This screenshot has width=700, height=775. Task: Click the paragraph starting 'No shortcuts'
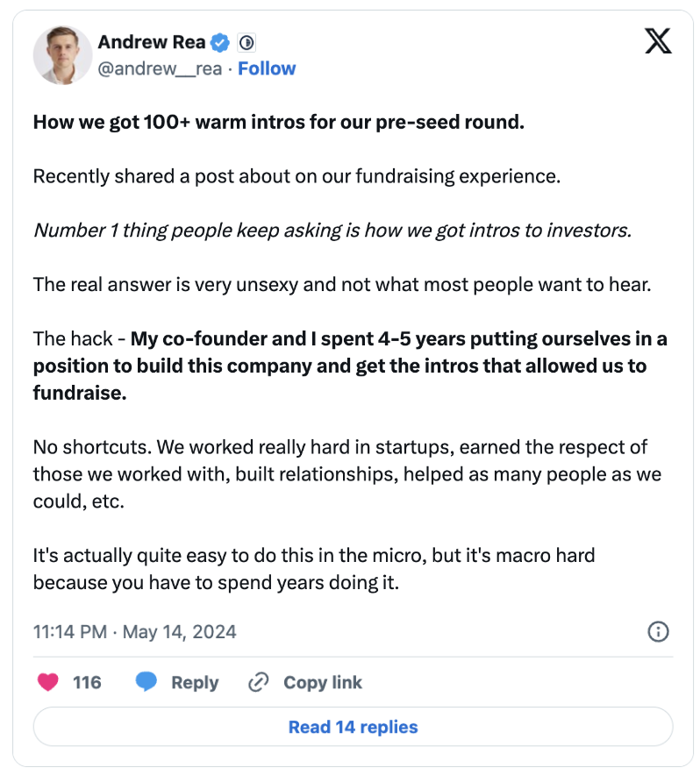pos(346,474)
